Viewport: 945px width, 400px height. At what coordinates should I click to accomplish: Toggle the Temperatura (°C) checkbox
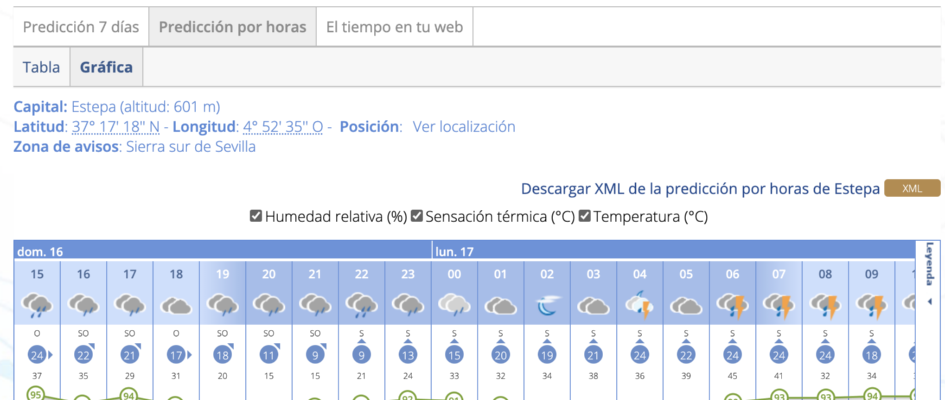(x=585, y=216)
